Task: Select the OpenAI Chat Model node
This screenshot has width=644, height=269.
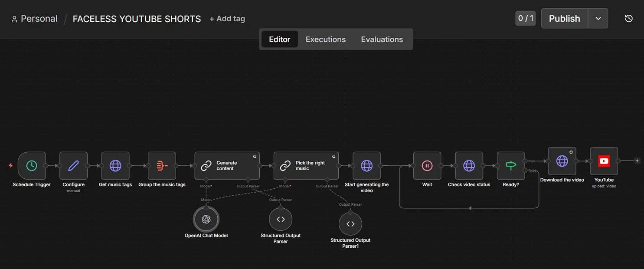Action: [206, 219]
